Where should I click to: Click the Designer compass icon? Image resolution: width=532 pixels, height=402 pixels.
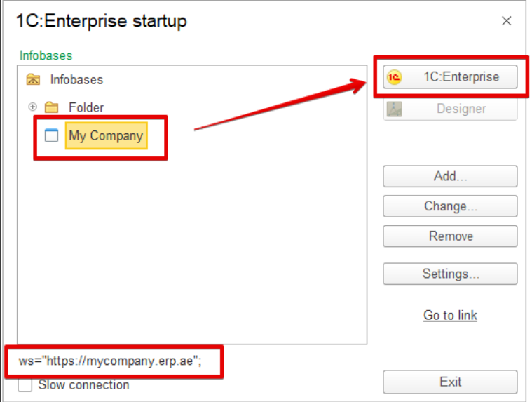pyautogui.click(x=394, y=109)
